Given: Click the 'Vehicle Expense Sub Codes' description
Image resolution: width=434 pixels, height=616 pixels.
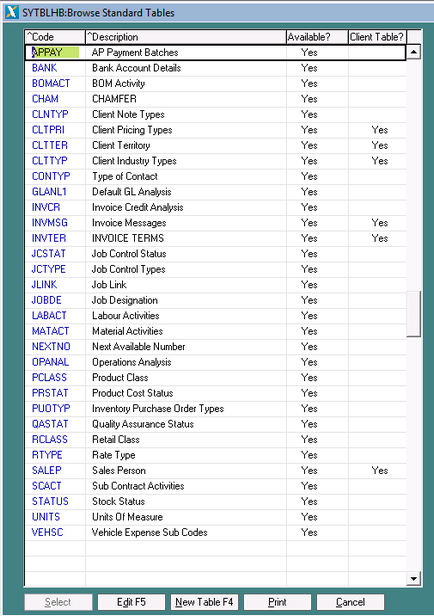Looking at the screenshot, I should pyautogui.click(x=149, y=532).
